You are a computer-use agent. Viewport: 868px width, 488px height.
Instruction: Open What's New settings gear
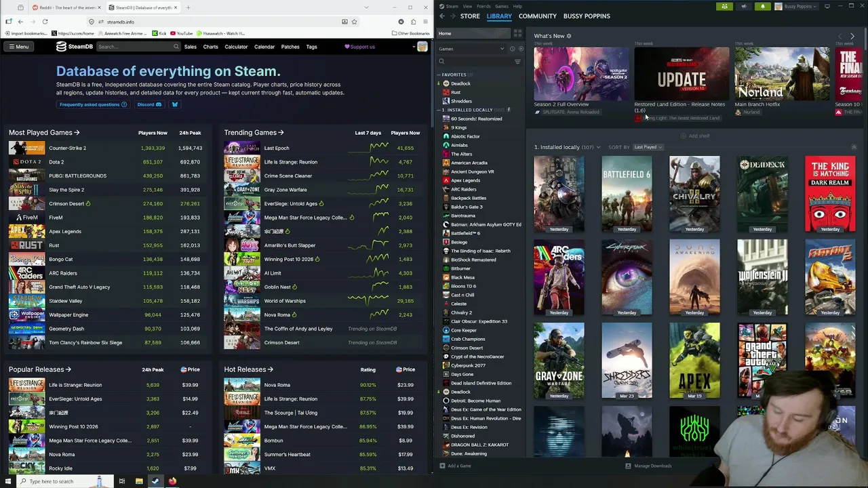(x=569, y=36)
